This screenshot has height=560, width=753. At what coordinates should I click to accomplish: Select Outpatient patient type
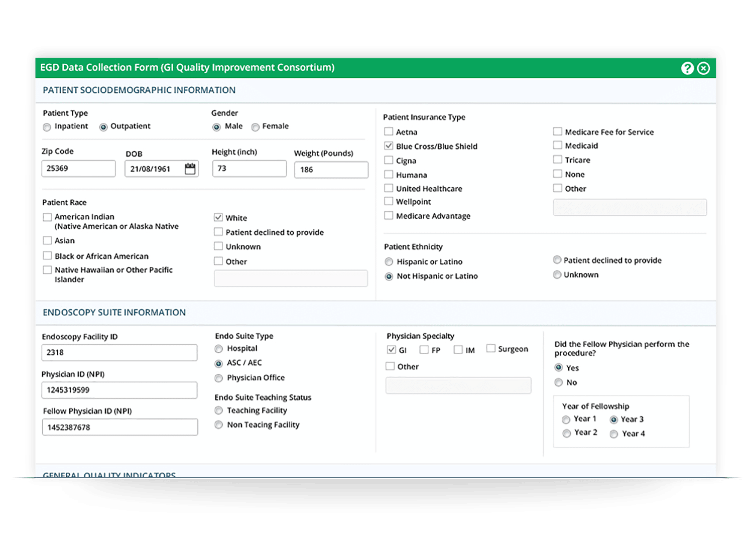coord(103,127)
